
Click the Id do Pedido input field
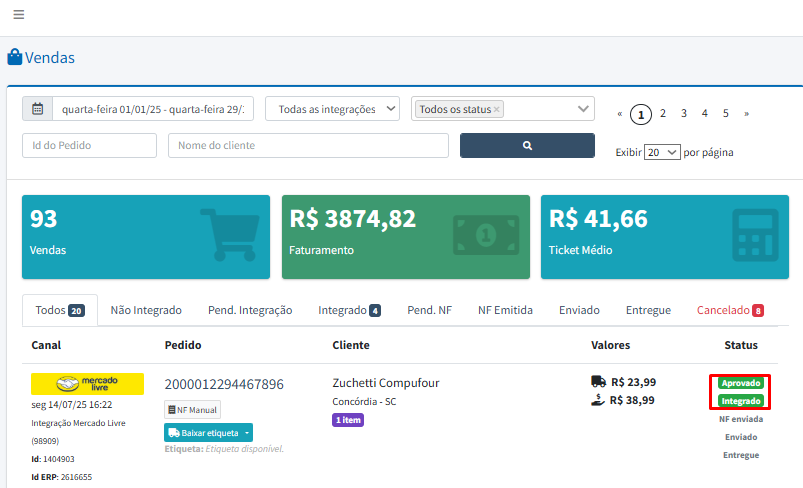pyautogui.click(x=90, y=146)
